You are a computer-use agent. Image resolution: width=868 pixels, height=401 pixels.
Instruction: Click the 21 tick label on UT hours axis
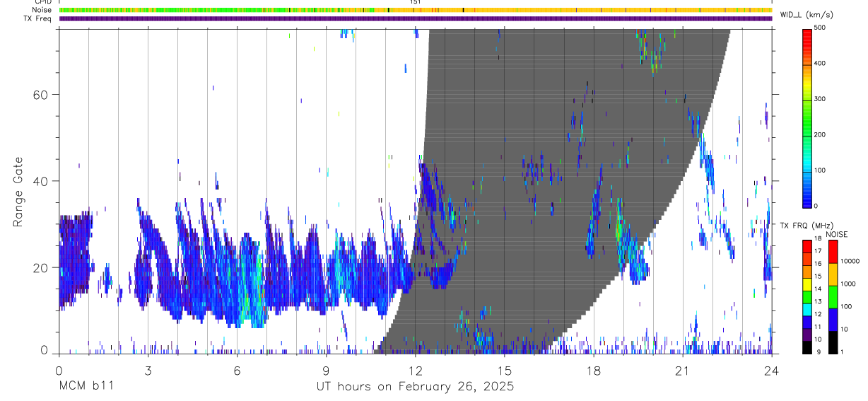(x=683, y=371)
